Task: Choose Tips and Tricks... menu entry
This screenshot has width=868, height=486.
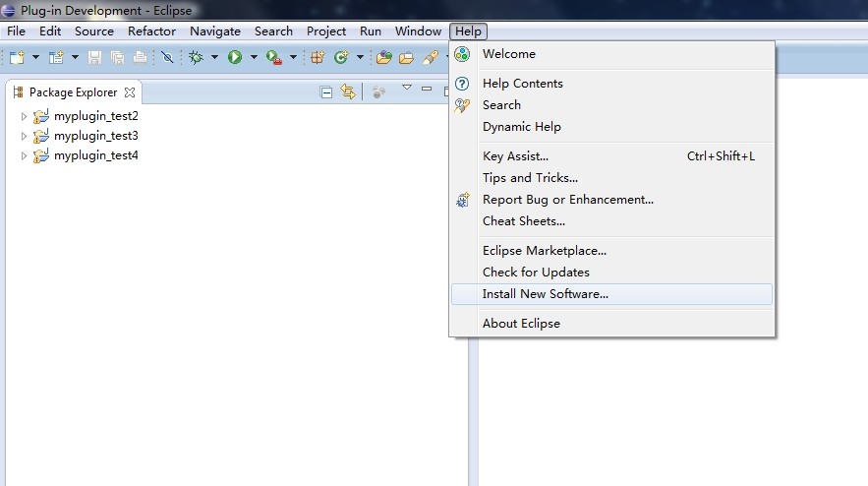Action: (x=611, y=178)
